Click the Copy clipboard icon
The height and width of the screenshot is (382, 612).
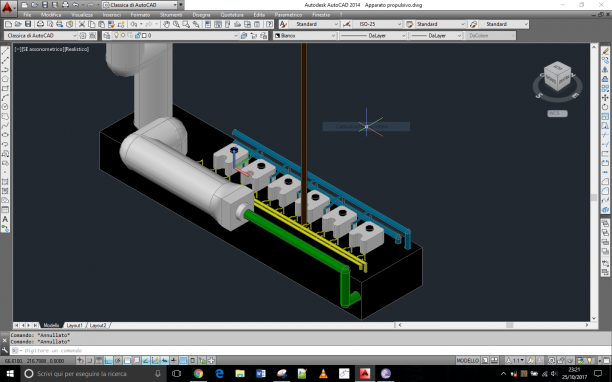point(91,24)
